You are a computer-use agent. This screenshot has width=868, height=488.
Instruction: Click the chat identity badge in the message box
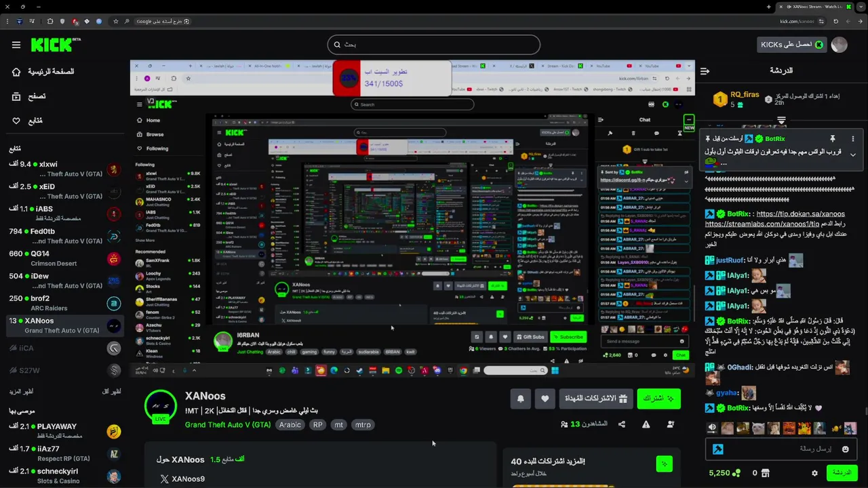pos(717,449)
